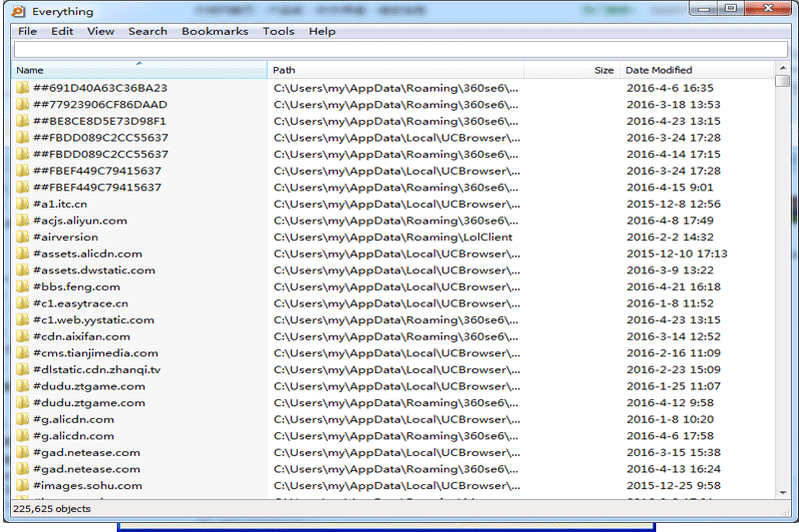Open the File menu
Viewport: 799px width, 532px height.
click(x=28, y=32)
